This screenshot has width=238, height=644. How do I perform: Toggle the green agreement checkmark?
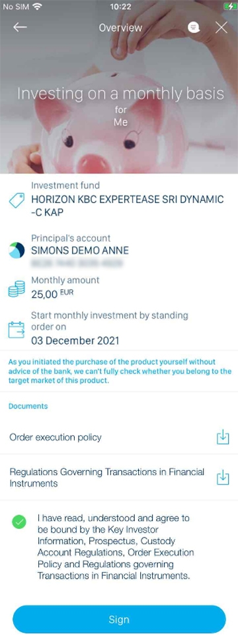(x=19, y=522)
